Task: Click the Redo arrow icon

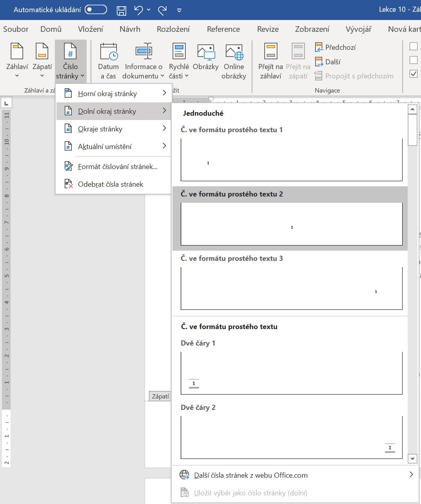Action: pyautogui.click(x=162, y=10)
